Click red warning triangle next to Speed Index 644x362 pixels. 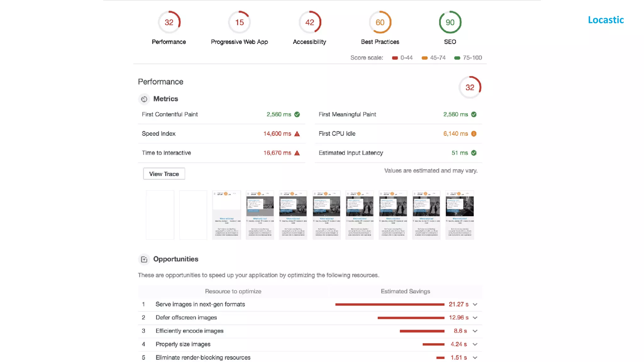click(297, 134)
